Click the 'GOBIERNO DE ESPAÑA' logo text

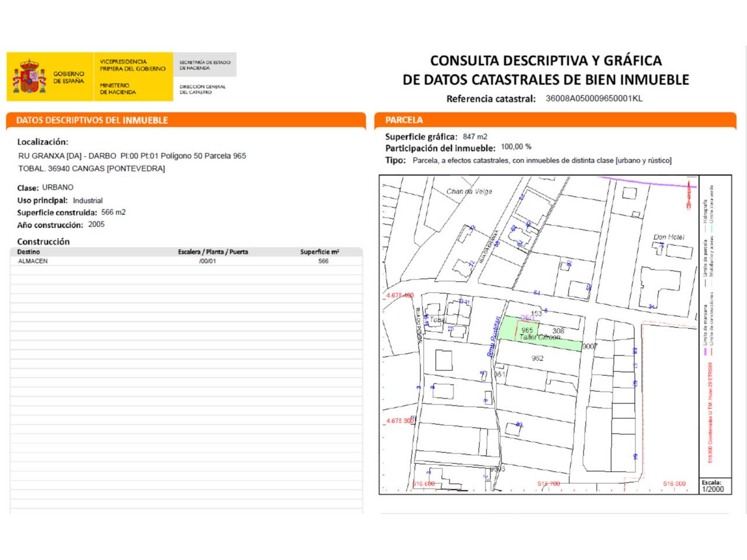69,78
